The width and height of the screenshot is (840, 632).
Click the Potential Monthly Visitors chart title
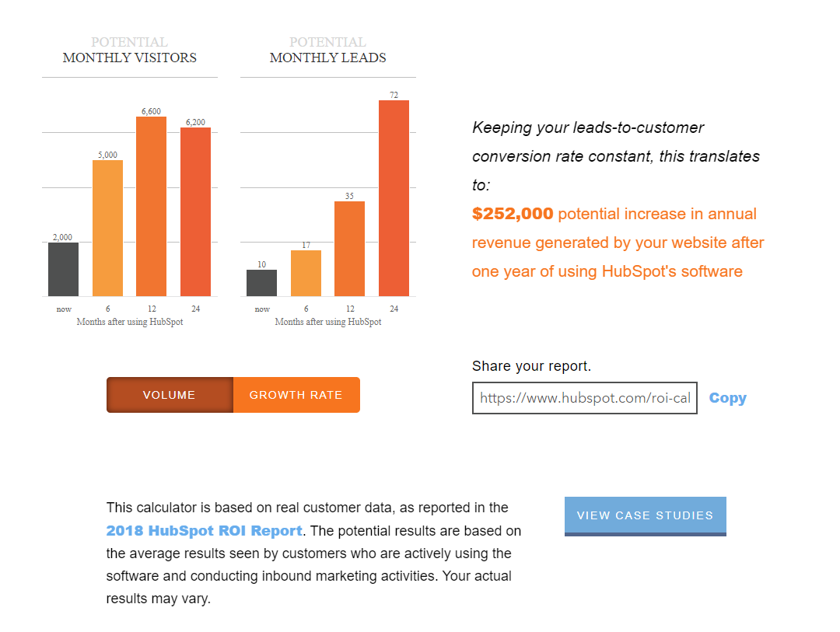click(x=129, y=50)
